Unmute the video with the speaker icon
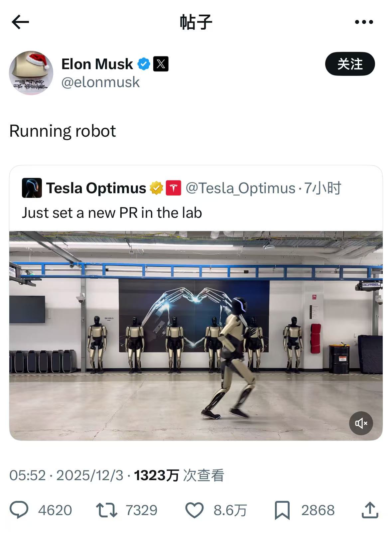 pyautogui.click(x=361, y=423)
